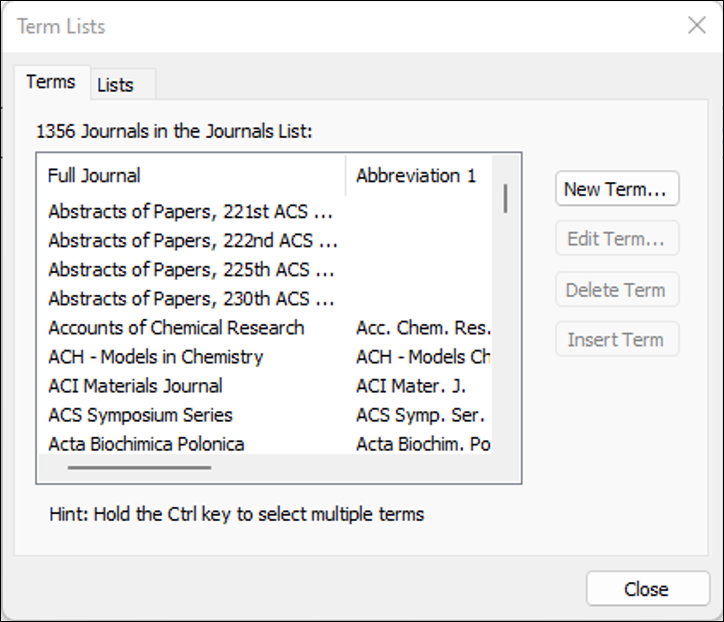Sort by the Abbreviation 1 column header
Image resolution: width=724 pixels, height=622 pixels.
point(416,175)
